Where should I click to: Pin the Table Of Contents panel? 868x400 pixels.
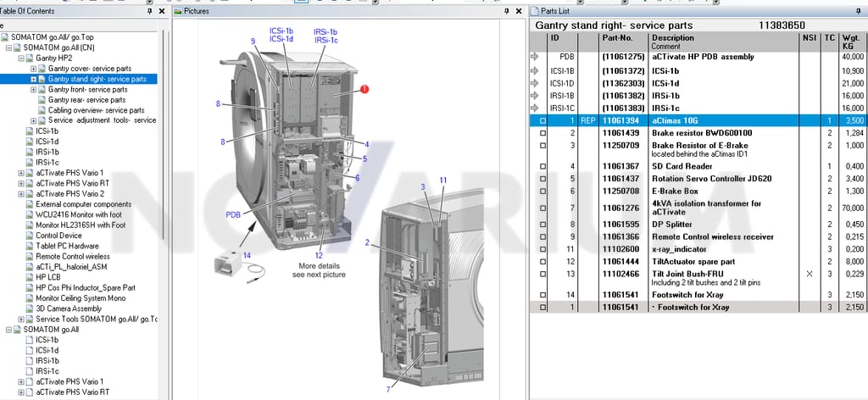pos(150,11)
